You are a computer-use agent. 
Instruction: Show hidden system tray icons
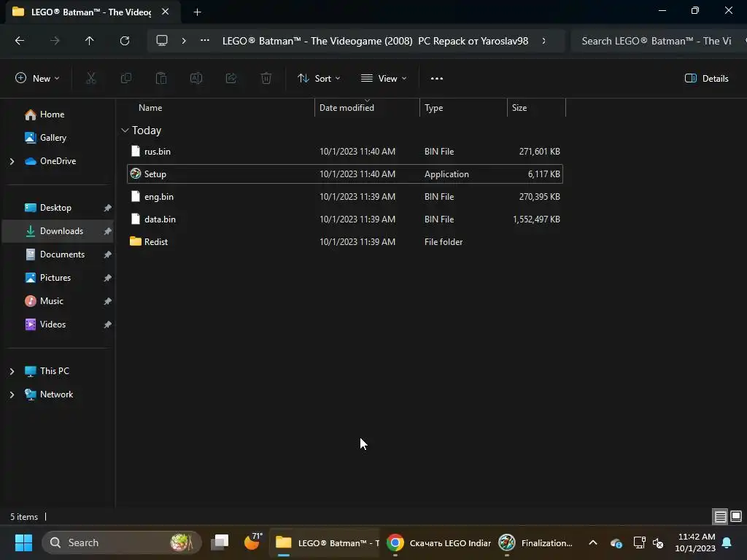click(x=593, y=542)
